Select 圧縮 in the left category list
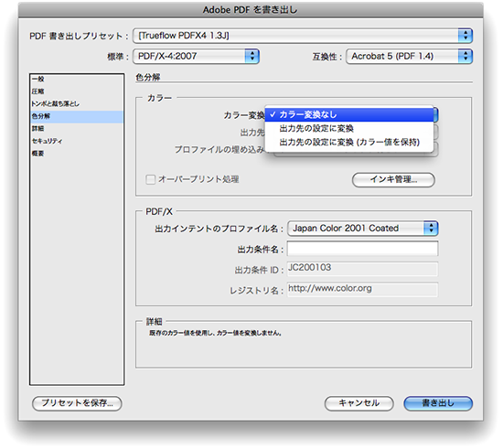Screen dimensions: 503x448 point(76,91)
